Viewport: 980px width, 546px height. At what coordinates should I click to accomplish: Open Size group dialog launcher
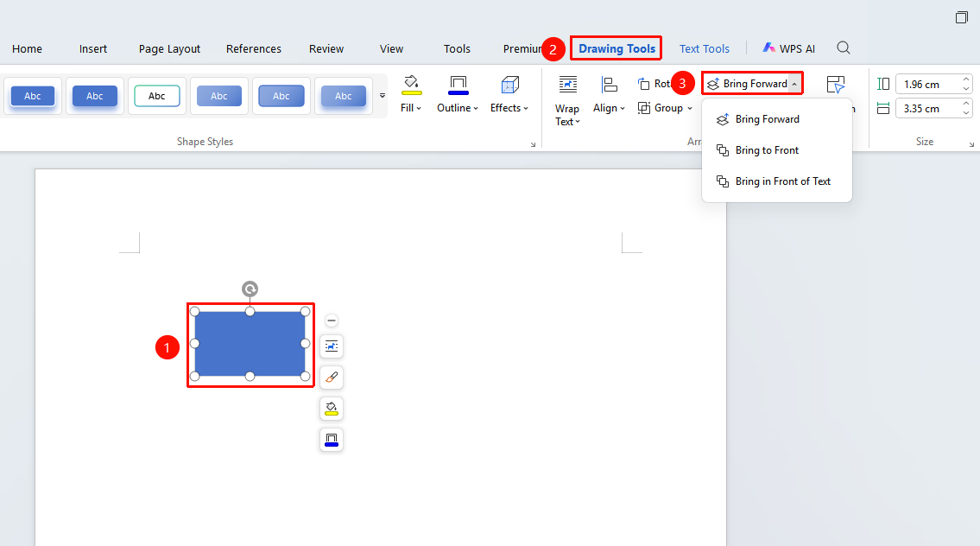(x=972, y=144)
